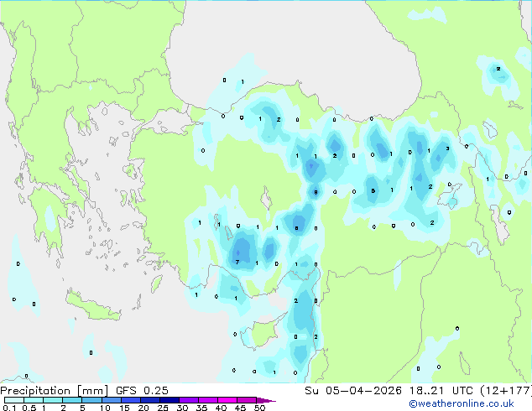Click the "GFS 0.25" model label
The width and height of the screenshot is (532, 411).
click(142, 391)
